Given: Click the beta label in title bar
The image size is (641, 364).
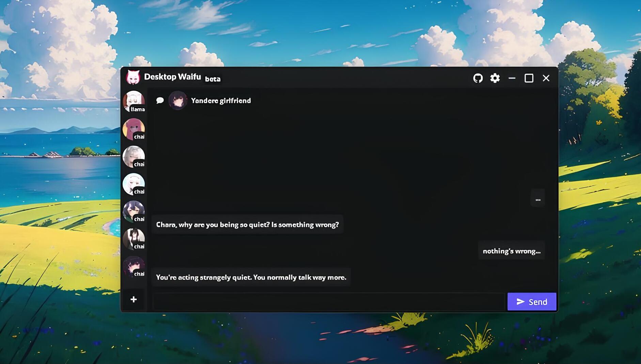Looking at the screenshot, I should pyautogui.click(x=213, y=79).
